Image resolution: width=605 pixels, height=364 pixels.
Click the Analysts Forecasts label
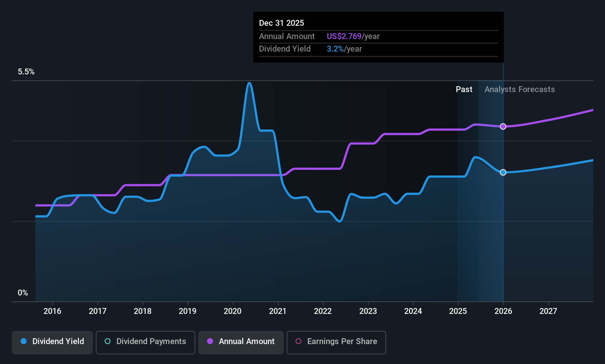(520, 90)
